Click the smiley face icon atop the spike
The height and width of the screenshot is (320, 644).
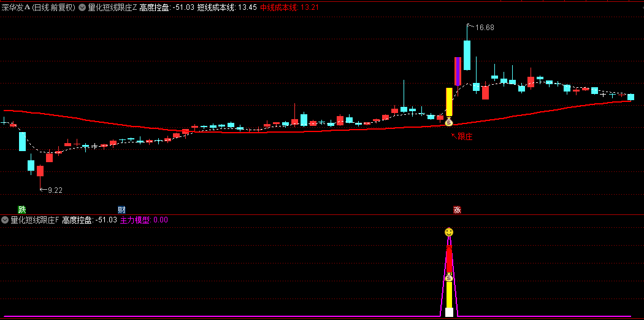click(449, 232)
